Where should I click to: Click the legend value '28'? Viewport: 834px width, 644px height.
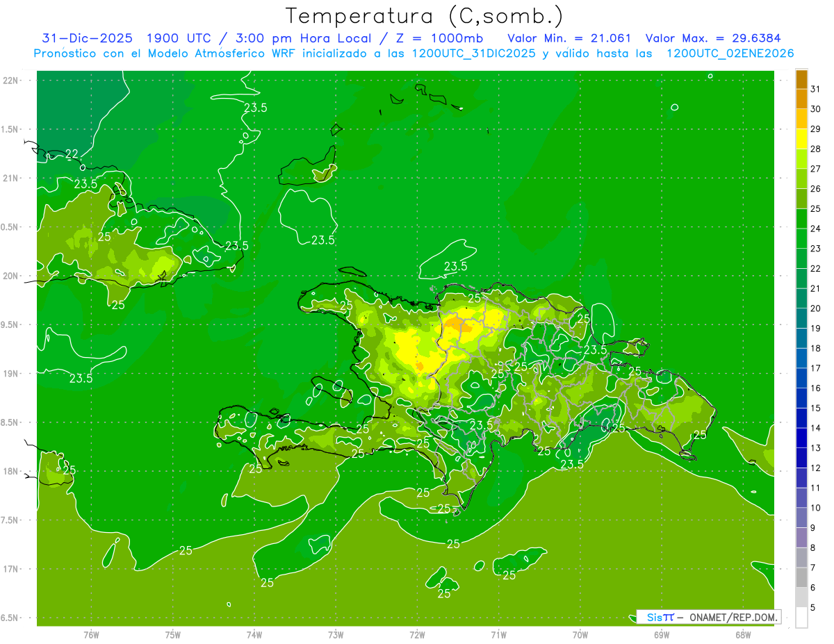pyautogui.click(x=815, y=149)
